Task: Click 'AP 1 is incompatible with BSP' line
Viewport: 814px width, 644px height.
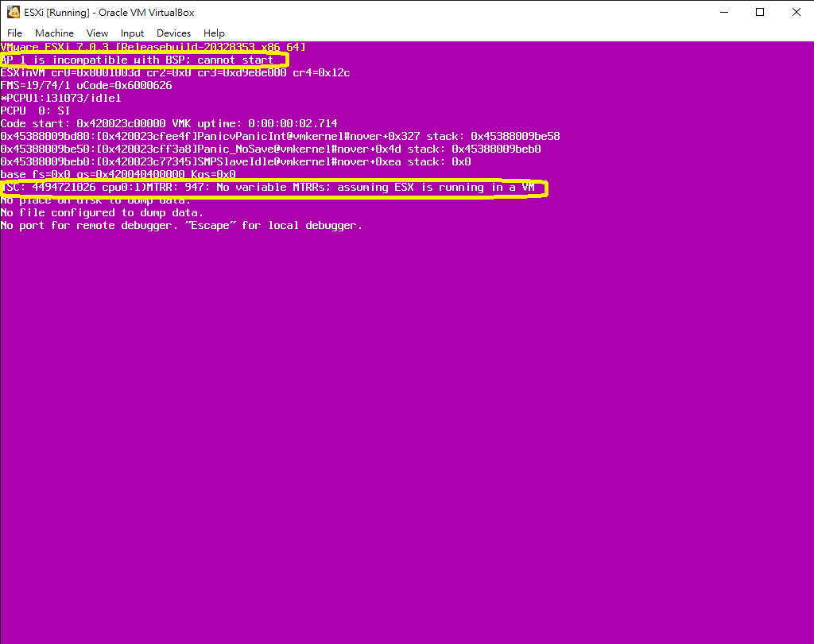Action: [137, 60]
